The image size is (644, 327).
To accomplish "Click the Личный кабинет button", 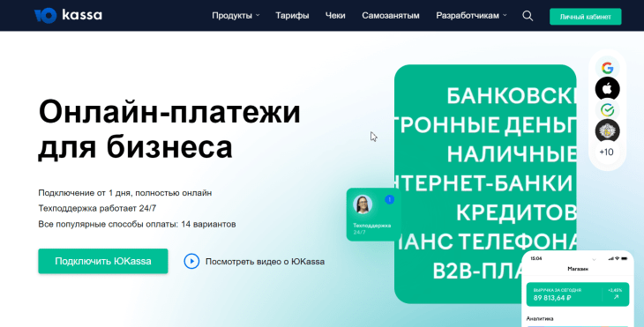I will 585,17.
